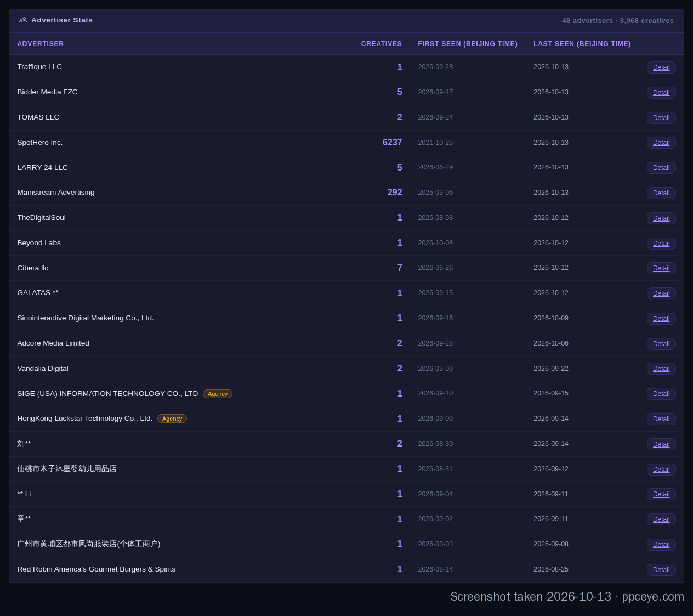The height and width of the screenshot is (616, 693).
Task: Click the Advertiser Stats people icon
Action: [x=23, y=20]
